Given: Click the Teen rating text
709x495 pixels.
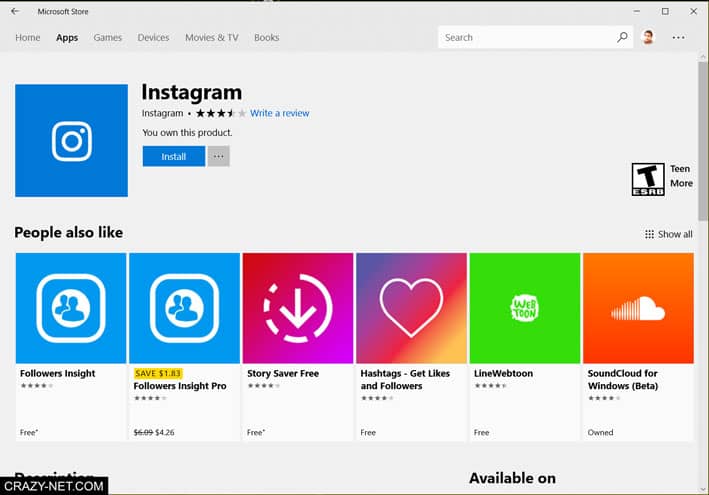Looking at the screenshot, I should (680, 169).
